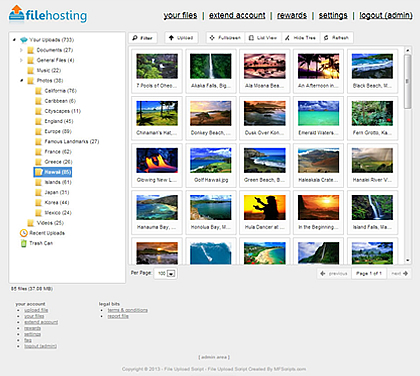Image resolution: width=420 pixels, height=376 pixels.
Task: Open your files in top navigation
Action: coord(180,15)
